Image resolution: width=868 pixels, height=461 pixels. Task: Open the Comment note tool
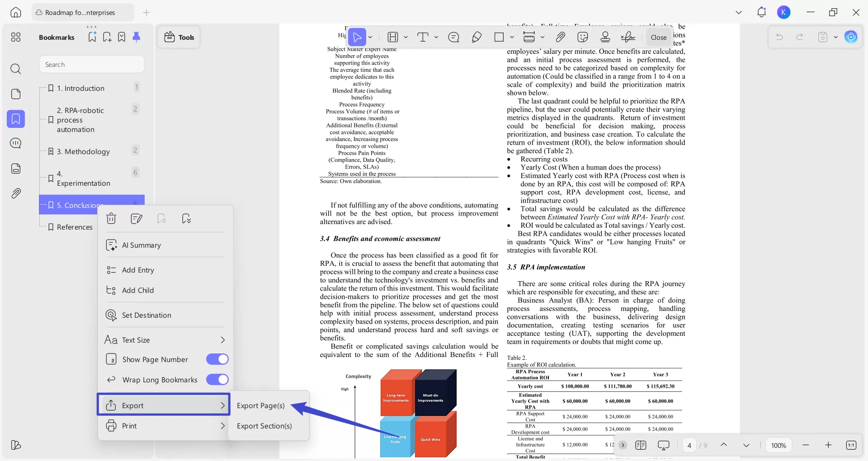coord(453,37)
